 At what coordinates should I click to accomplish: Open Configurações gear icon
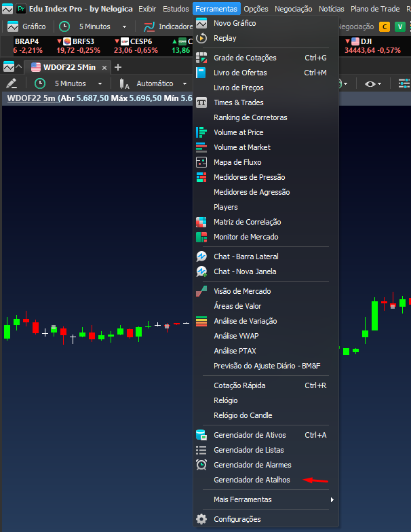tap(201, 519)
